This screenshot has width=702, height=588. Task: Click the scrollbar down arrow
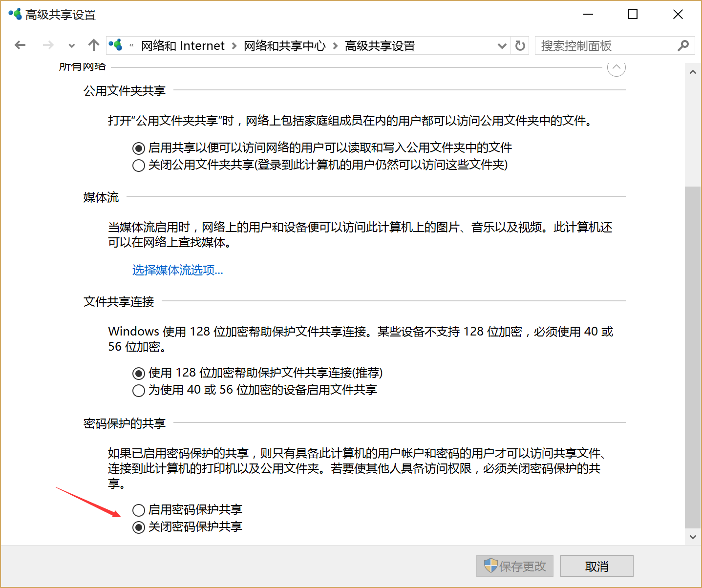tap(693, 537)
